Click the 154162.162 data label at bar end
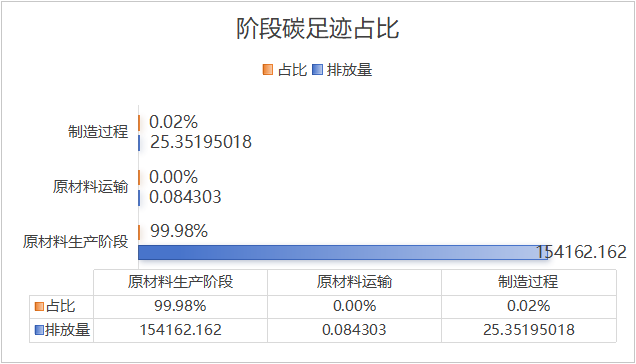 click(581, 252)
